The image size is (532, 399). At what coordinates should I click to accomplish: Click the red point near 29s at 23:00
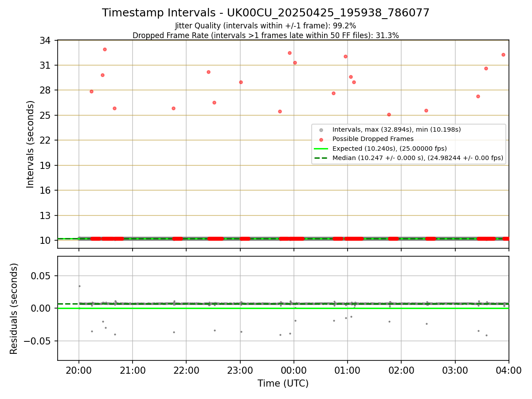pyautogui.click(x=241, y=82)
